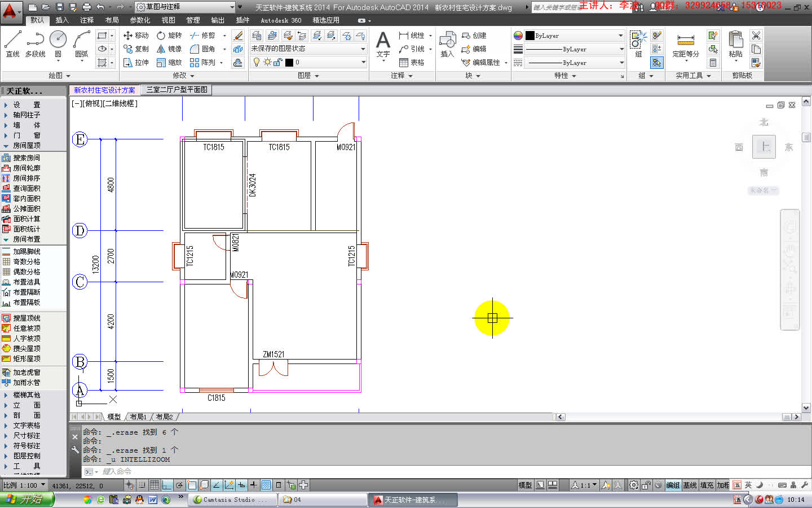Screen dimensions: 812x508
Task: Select the Polyline (多段线) tool
Action: coord(35,44)
